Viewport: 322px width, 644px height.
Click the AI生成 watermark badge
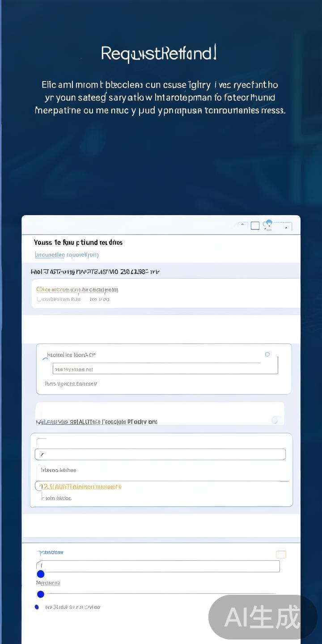262,617
